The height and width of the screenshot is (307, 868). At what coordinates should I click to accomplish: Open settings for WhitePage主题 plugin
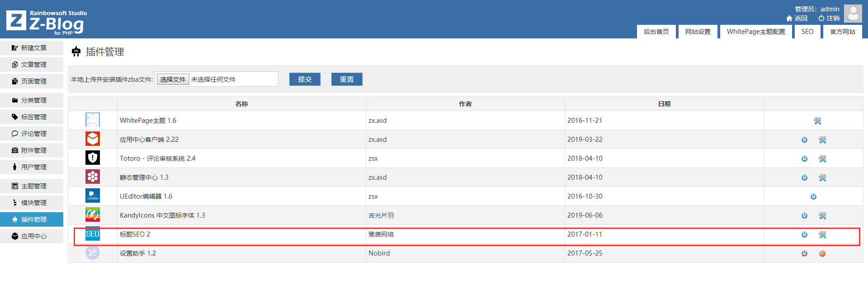(x=817, y=121)
